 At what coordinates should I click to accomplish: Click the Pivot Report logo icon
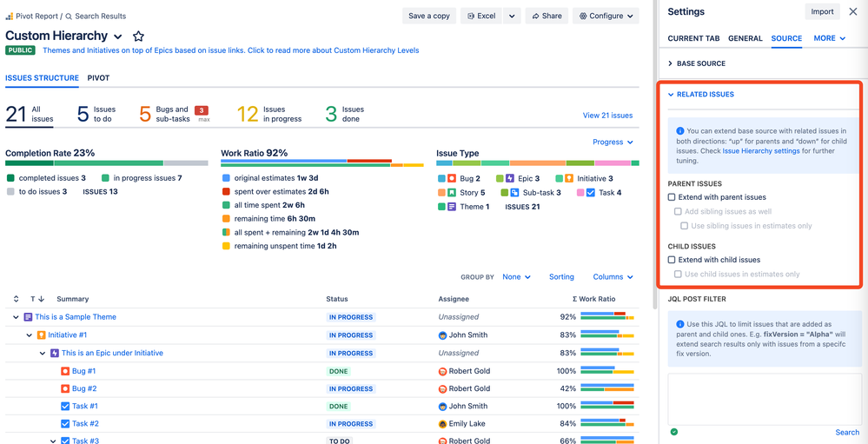(x=10, y=16)
